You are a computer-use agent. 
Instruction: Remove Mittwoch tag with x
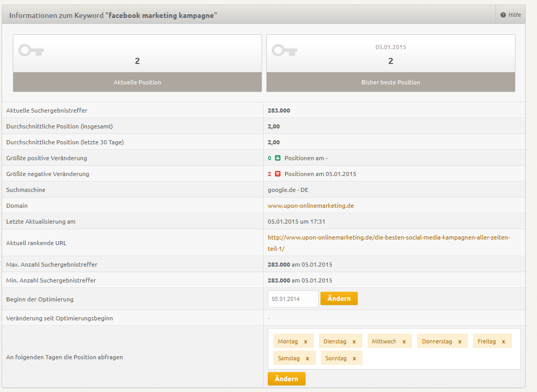coord(404,341)
